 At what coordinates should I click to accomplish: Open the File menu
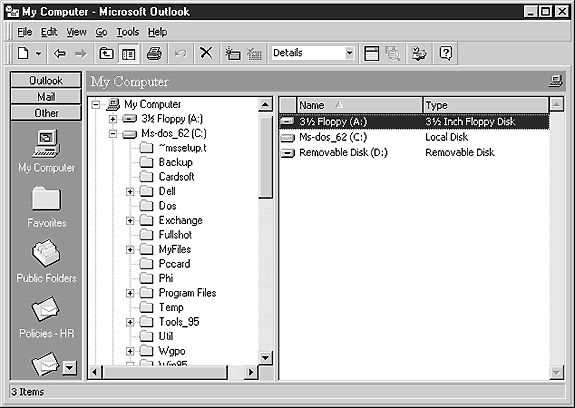coord(25,32)
